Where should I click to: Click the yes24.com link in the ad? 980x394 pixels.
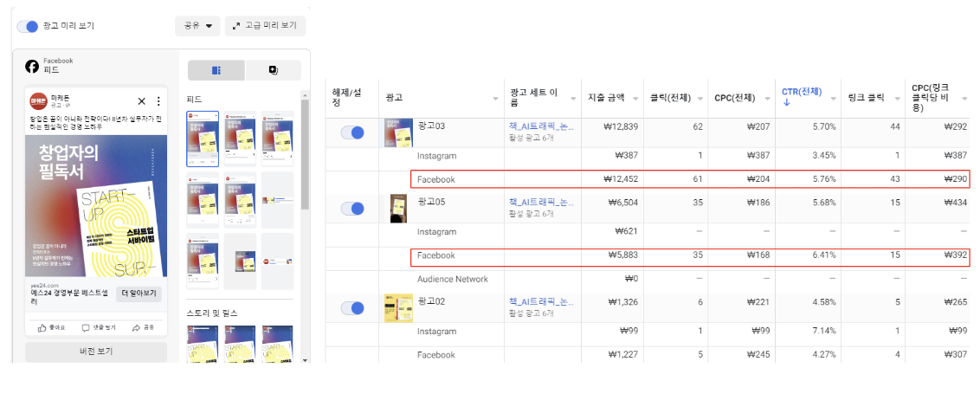click(x=44, y=284)
